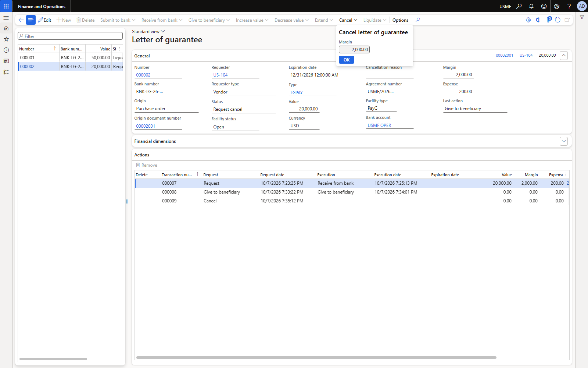
Task: Open the Extend menu
Action: coord(324,20)
